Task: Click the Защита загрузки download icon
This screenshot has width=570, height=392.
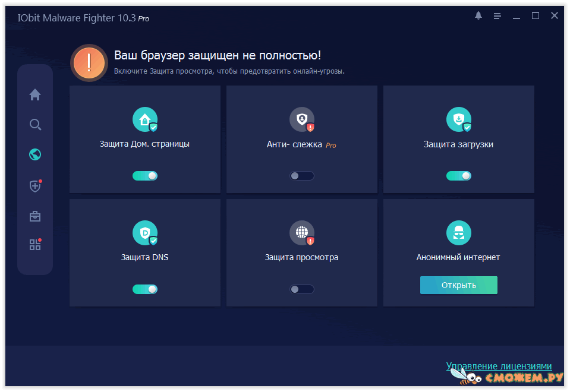Action: click(x=459, y=119)
